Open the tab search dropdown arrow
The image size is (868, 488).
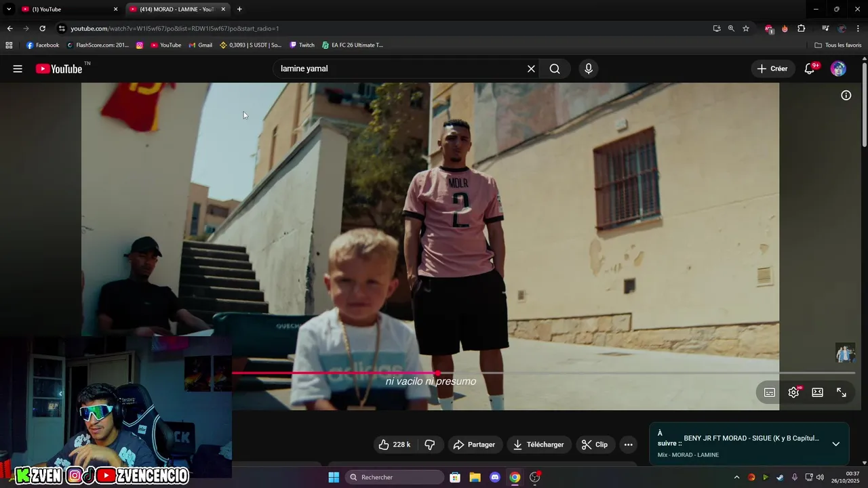pyautogui.click(x=9, y=9)
